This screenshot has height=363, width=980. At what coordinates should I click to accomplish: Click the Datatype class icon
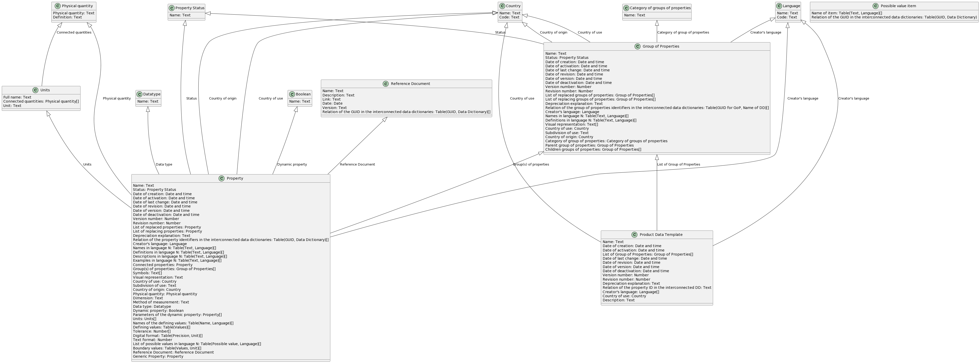click(140, 94)
